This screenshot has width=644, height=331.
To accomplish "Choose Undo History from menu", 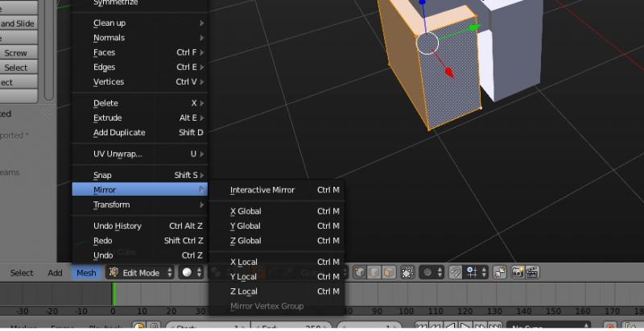I will click(x=139, y=225).
